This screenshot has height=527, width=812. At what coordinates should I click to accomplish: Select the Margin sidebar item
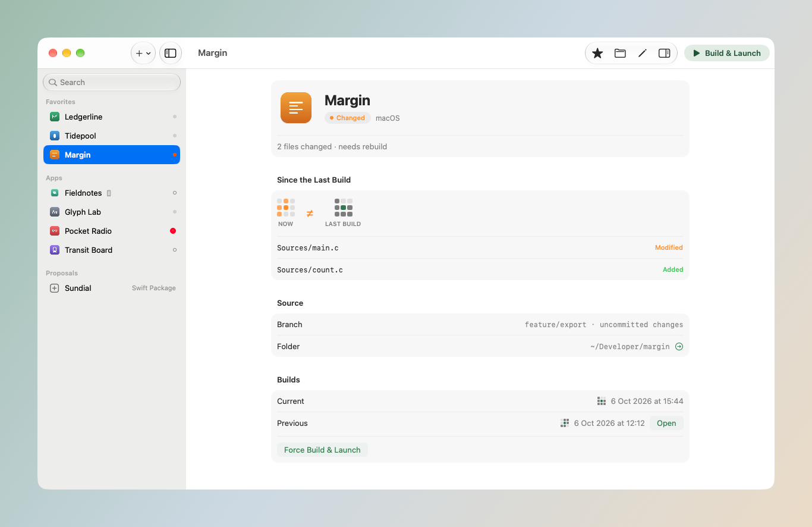[112, 155]
